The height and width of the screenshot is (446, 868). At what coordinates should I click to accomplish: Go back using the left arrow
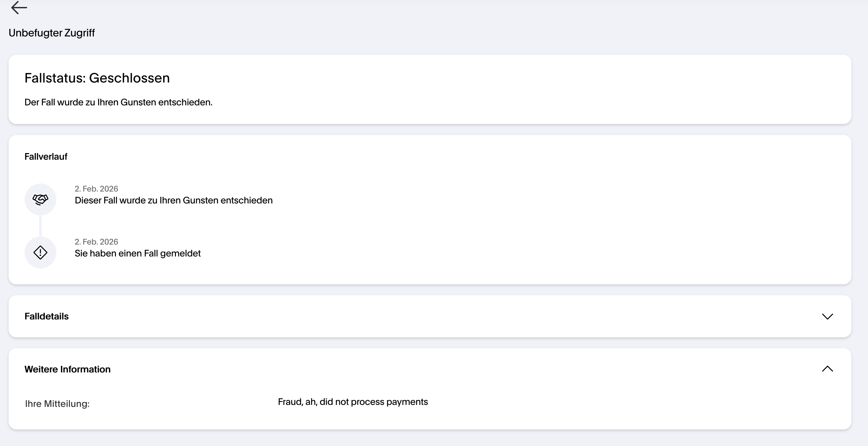(19, 8)
